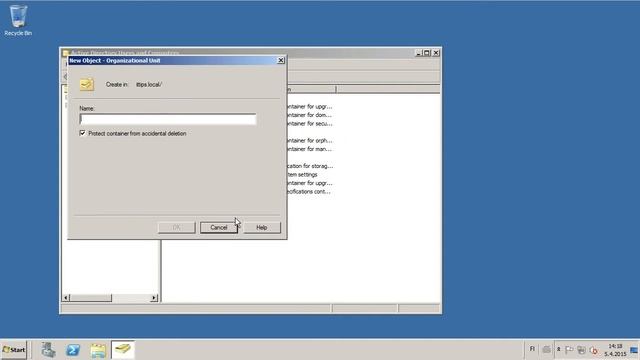This screenshot has width=640, height=360.
Task: Select the "...ntainer for man..." description row
Action: 309,149
